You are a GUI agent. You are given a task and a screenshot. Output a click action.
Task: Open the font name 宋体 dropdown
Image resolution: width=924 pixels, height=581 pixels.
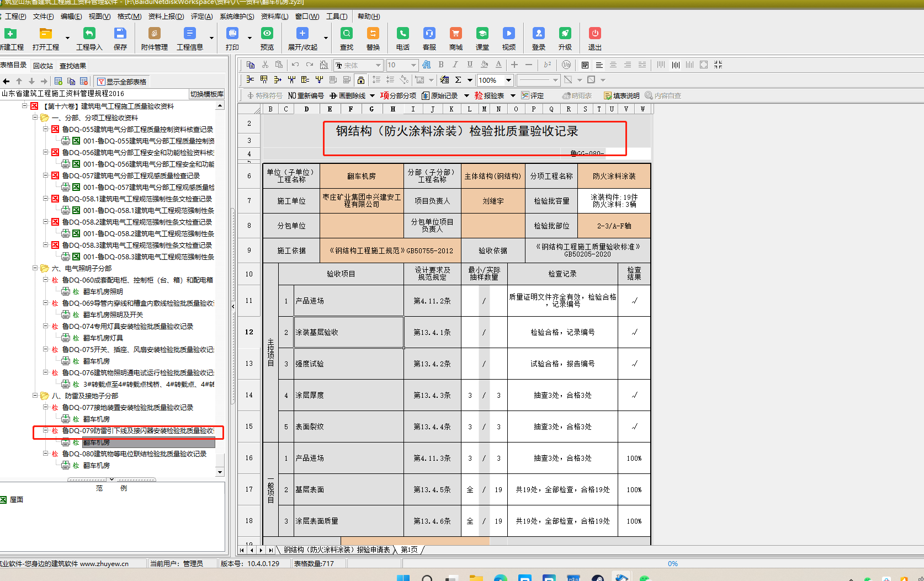[378, 65]
